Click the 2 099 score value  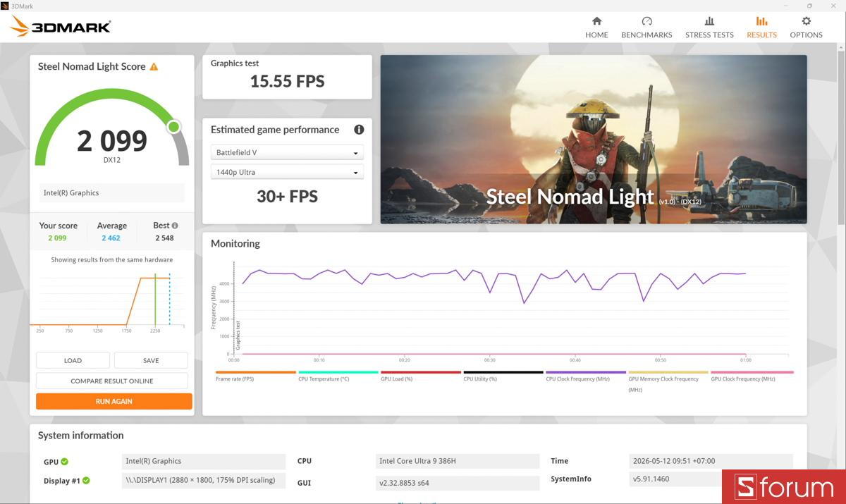[x=112, y=141]
